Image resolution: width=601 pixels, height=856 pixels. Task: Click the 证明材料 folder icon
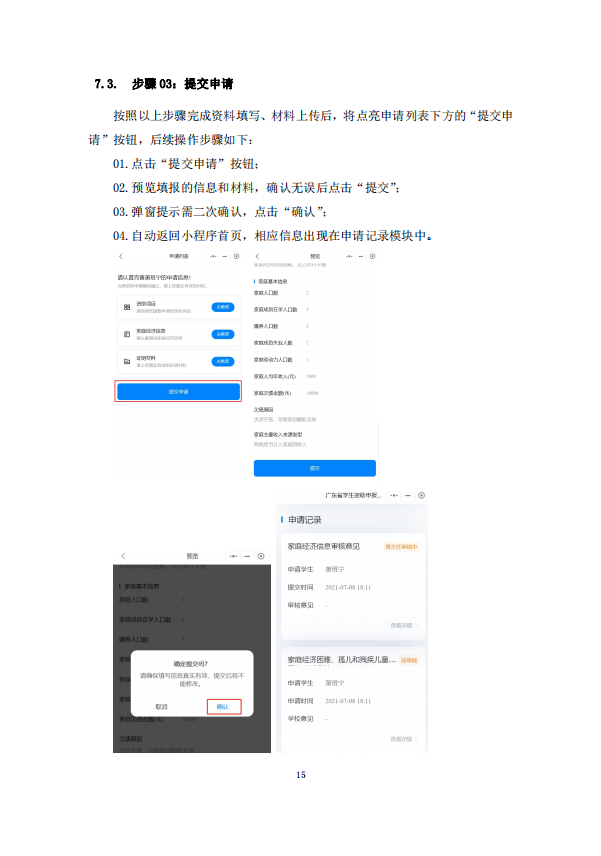point(127,361)
